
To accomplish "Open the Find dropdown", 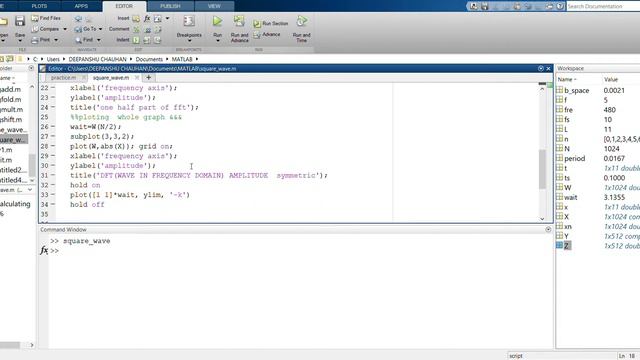I will click(99, 40).
